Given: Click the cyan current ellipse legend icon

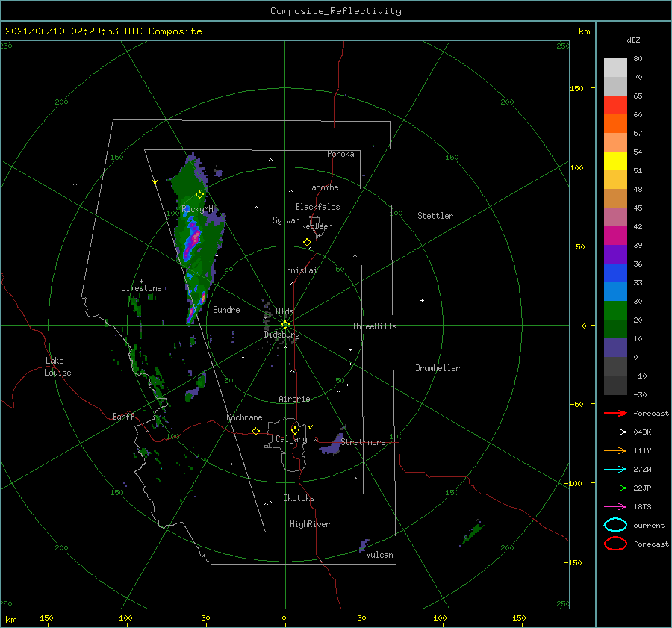Looking at the screenshot, I should click(615, 525).
